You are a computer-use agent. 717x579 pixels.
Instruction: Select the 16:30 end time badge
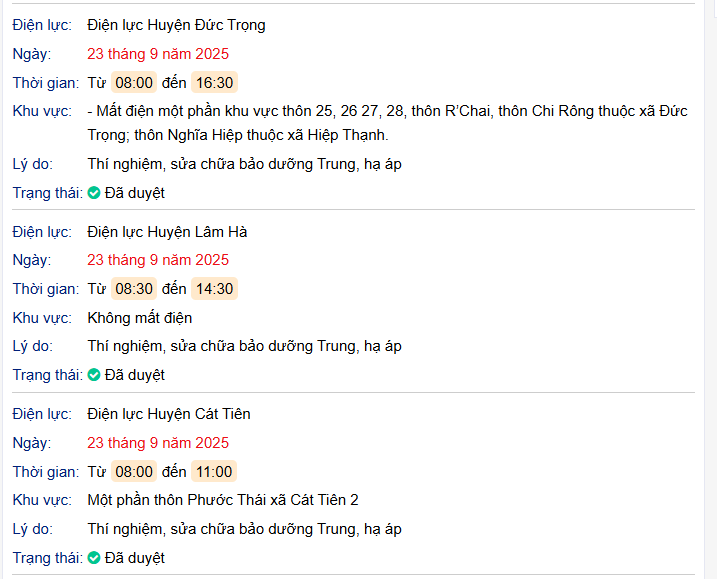click(x=214, y=83)
